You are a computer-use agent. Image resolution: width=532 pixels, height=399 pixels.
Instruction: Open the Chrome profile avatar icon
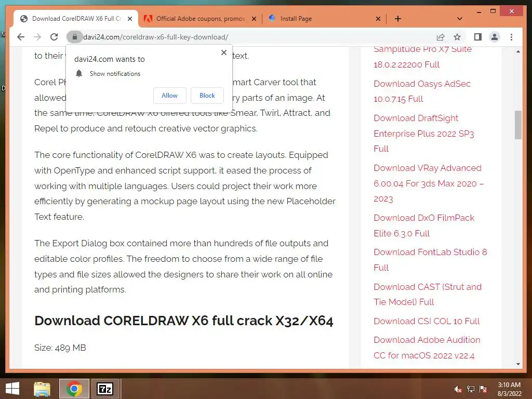495,37
